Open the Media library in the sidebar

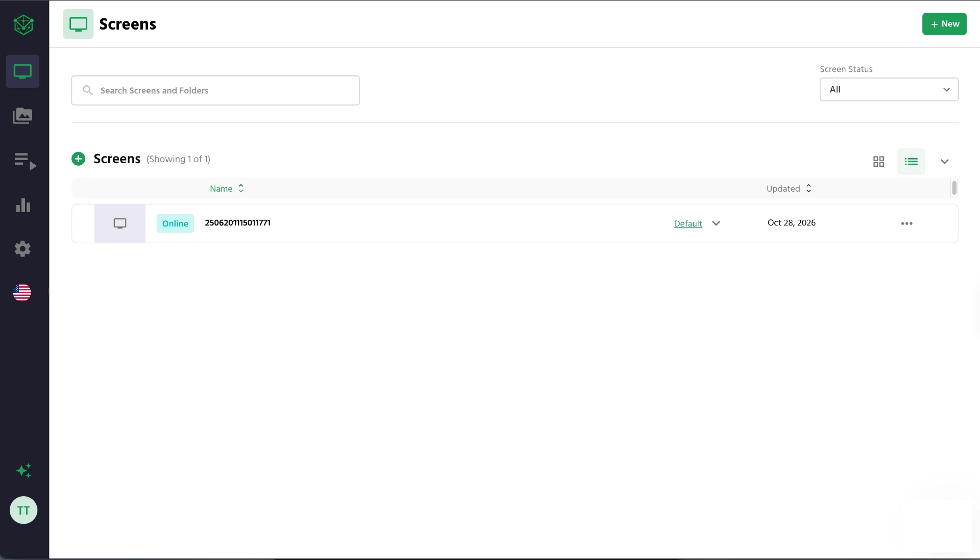click(22, 116)
